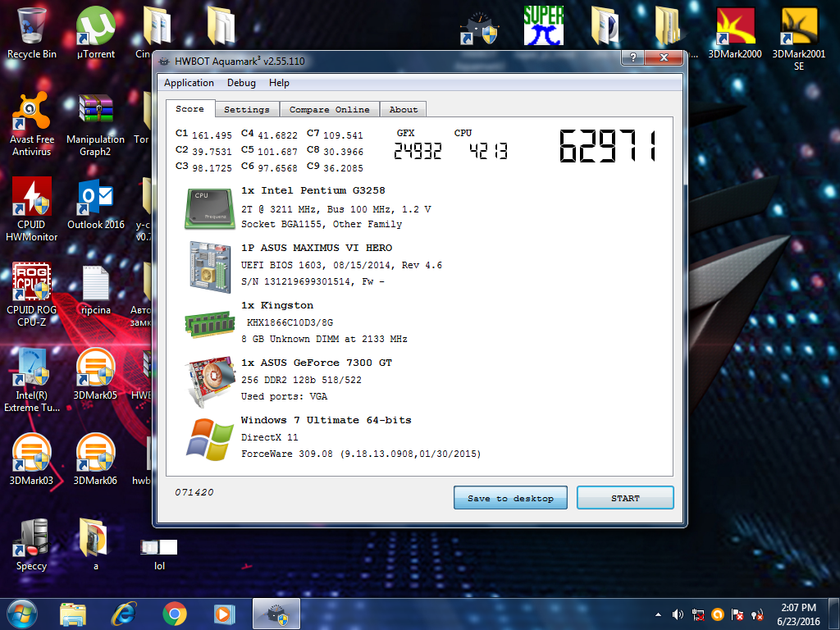This screenshot has width=840, height=630.
Task: Click the Avast tray icon
Action: pyautogui.click(x=718, y=614)
